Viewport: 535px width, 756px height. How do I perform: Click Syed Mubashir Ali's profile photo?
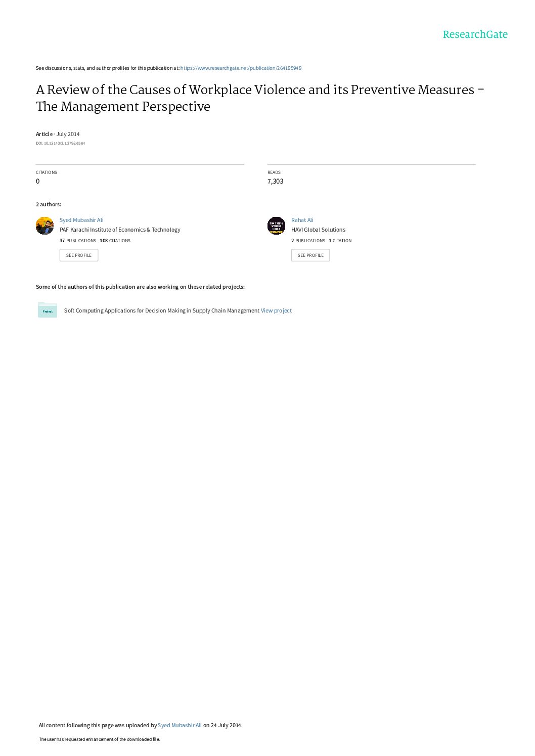tap(44, 226)
